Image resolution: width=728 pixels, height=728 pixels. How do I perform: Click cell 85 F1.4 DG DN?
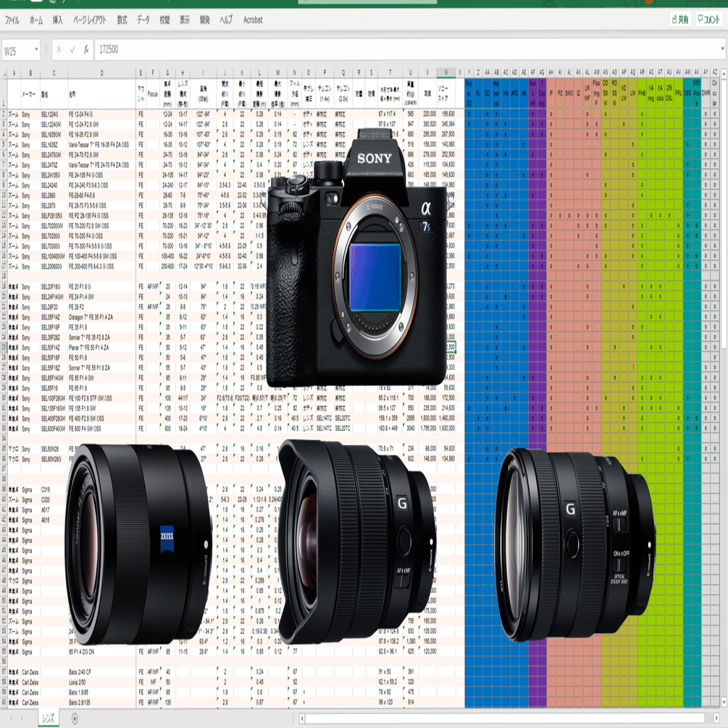point(102,651)
